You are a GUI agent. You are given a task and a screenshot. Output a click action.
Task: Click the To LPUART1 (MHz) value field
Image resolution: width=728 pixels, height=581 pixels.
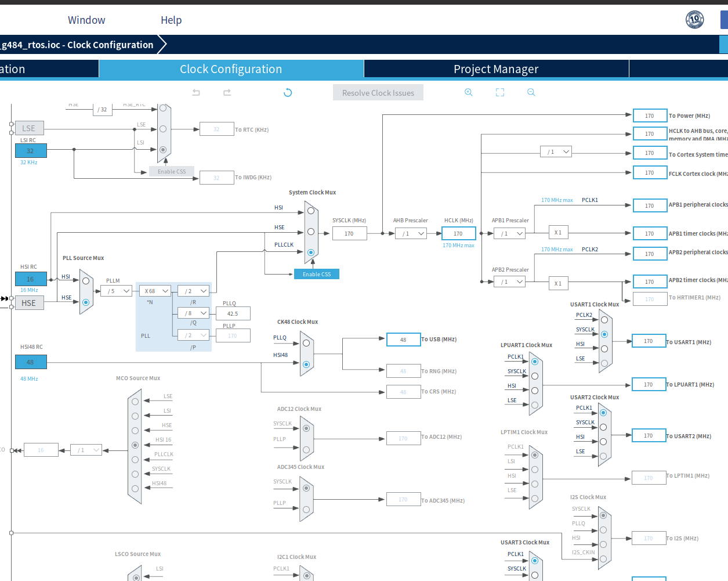click(x=649, y=384)
